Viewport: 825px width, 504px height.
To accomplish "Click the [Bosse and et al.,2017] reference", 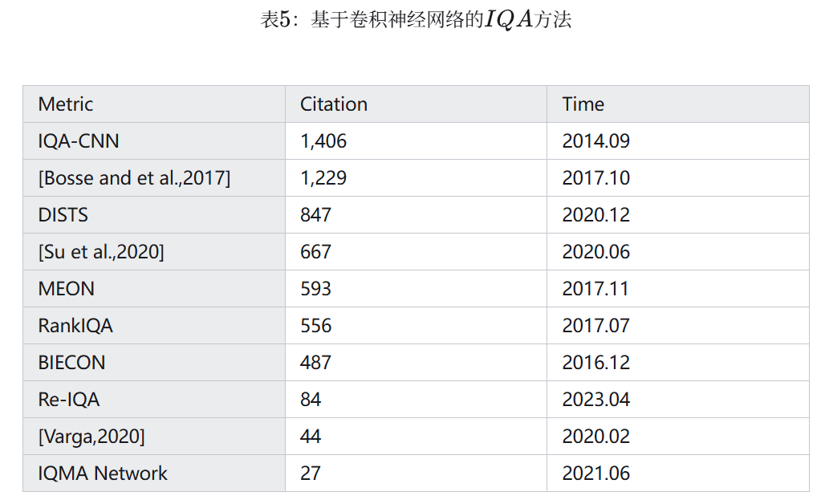I will coord(134,178).
